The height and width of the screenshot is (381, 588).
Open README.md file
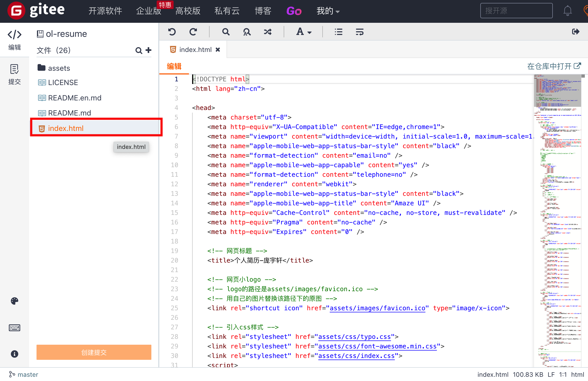click(x=65, y=113)
